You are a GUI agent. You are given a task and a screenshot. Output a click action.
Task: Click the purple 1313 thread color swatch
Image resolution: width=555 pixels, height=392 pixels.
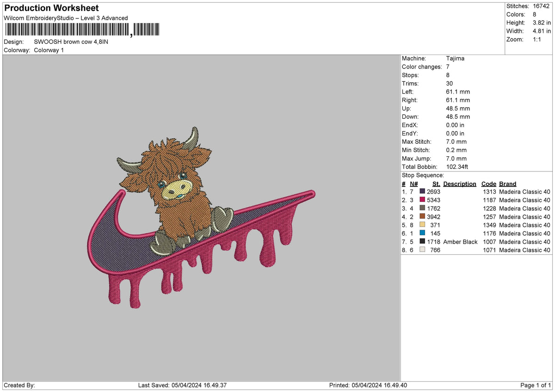pyautogui.click(x=422, y=192)
